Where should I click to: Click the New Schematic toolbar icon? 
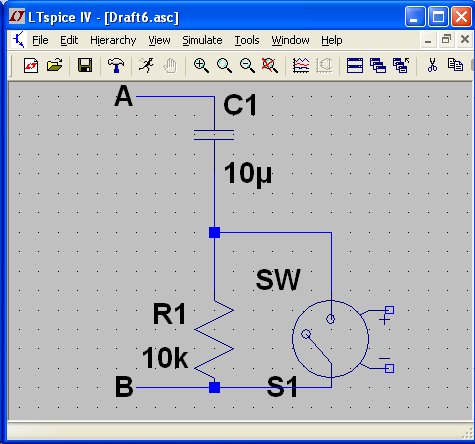coord(31,65)
